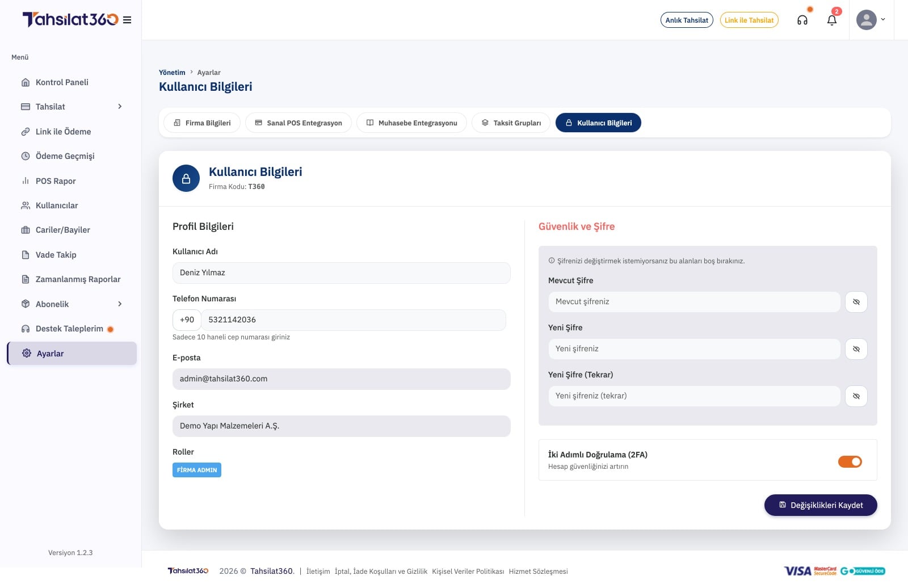The height and width of the screenshot is (588, 908).
Task: Click the Cariler/Bayiler briefcase icon
Action: pyautogui.click(x=26, y=230)
